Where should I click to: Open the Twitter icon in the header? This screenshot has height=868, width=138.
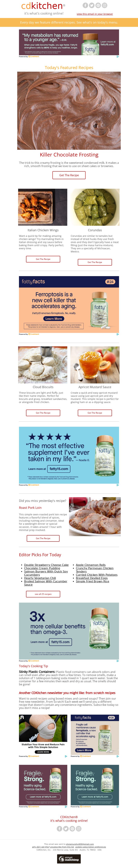coord(92,5)
